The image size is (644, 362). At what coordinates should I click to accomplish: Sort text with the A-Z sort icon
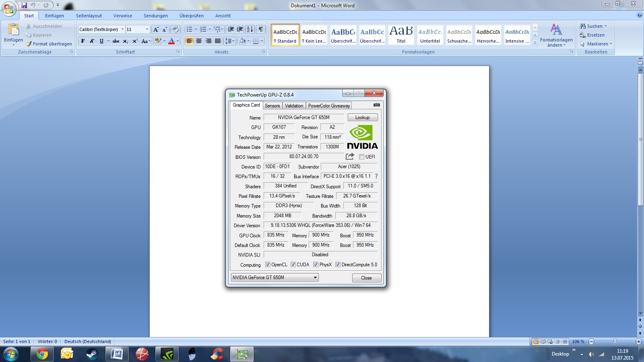point(250,29)
